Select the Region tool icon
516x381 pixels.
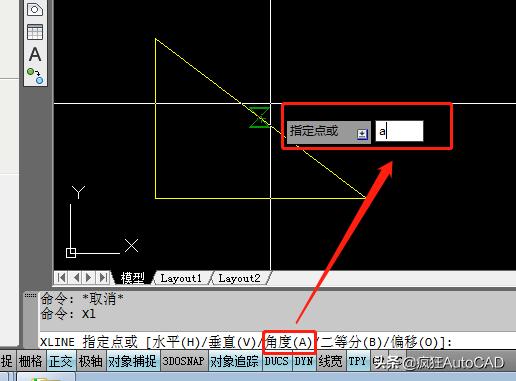click(35, 9)
